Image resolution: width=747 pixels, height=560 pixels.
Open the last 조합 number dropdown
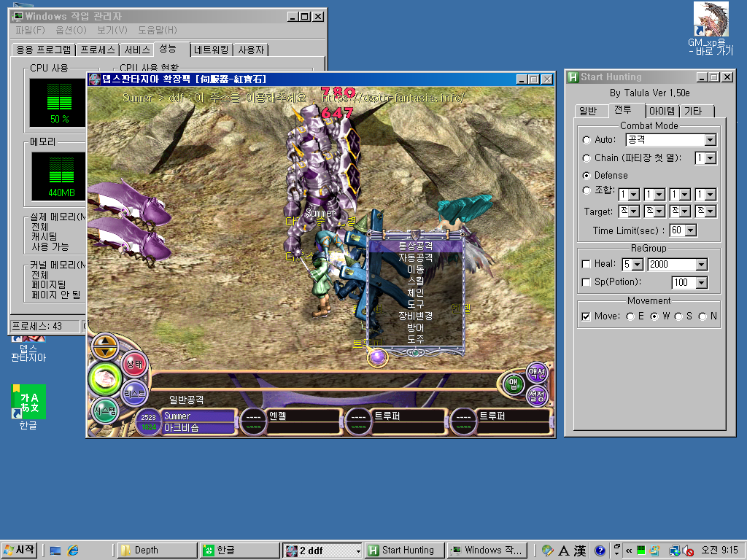point(711,195)
